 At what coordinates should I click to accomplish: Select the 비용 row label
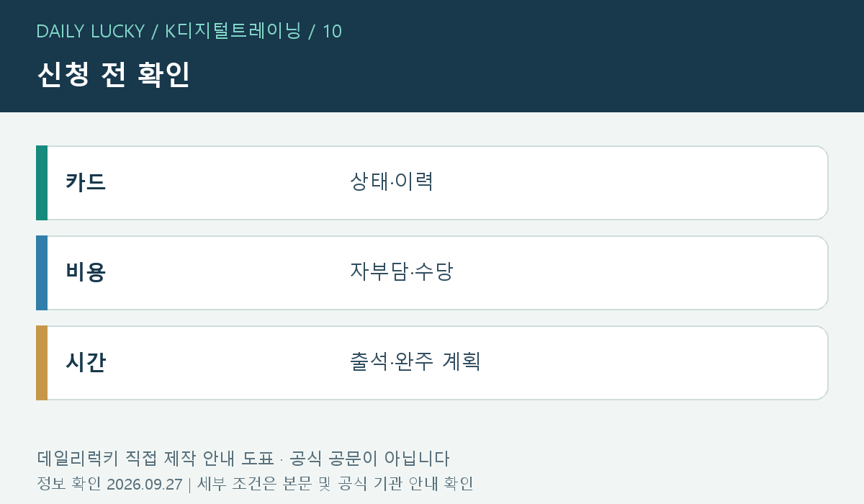pos(86,272)
